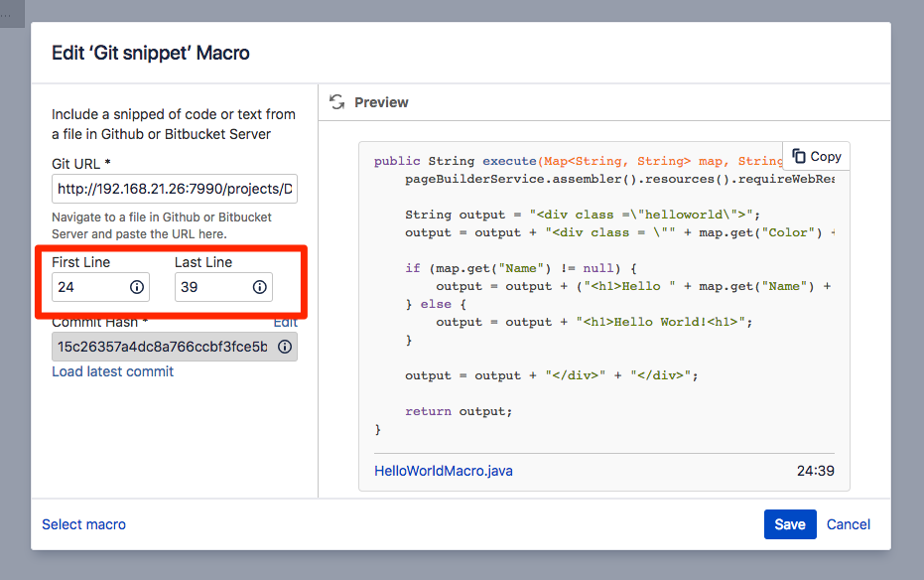Click the Last Line info icon
This screenshot has width=924, height=580.
pyautogui.click(x=260, y=287)
